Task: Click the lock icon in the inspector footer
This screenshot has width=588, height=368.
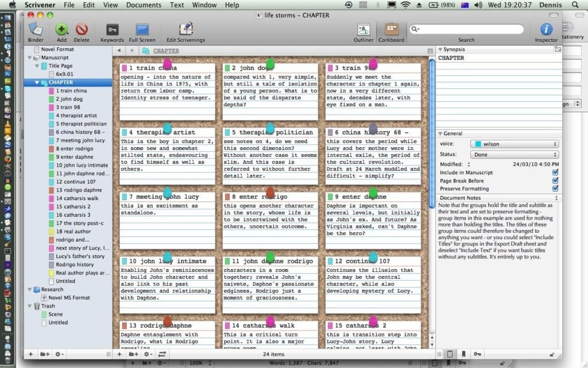Action: 552,354
